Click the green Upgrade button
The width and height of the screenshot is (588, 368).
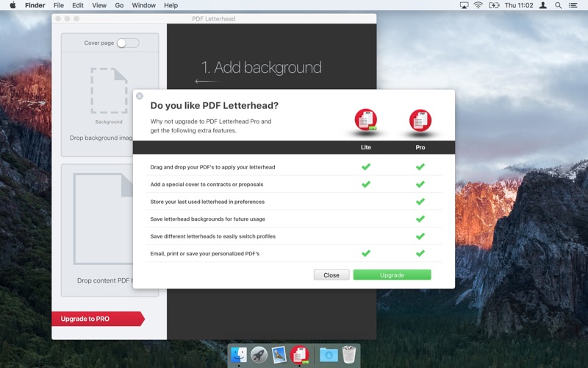tap(392, 275)
